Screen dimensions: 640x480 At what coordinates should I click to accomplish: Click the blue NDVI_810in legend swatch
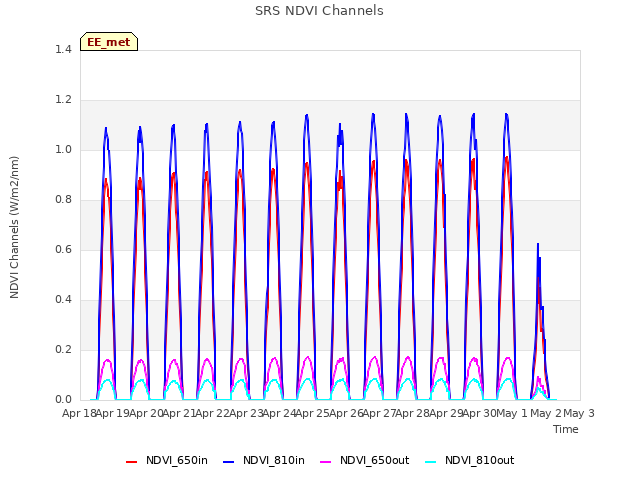229,462
